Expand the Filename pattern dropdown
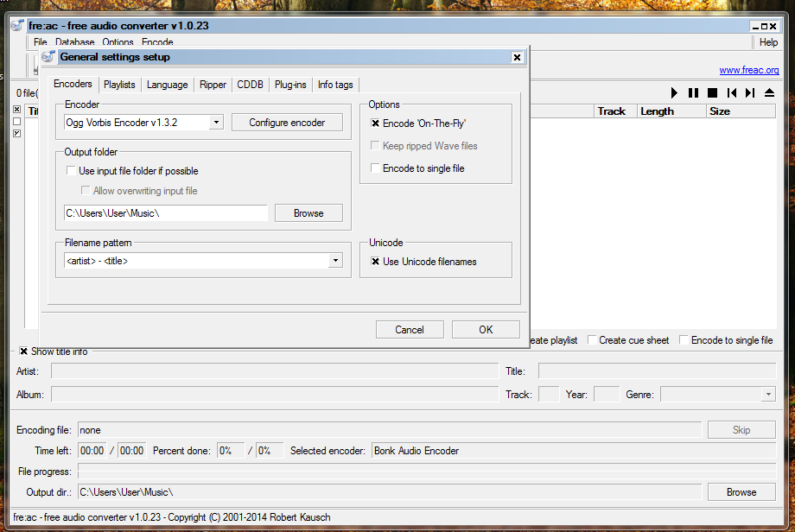Image resolution: width=795 pixels, height=532 pixels. (335, 261)
